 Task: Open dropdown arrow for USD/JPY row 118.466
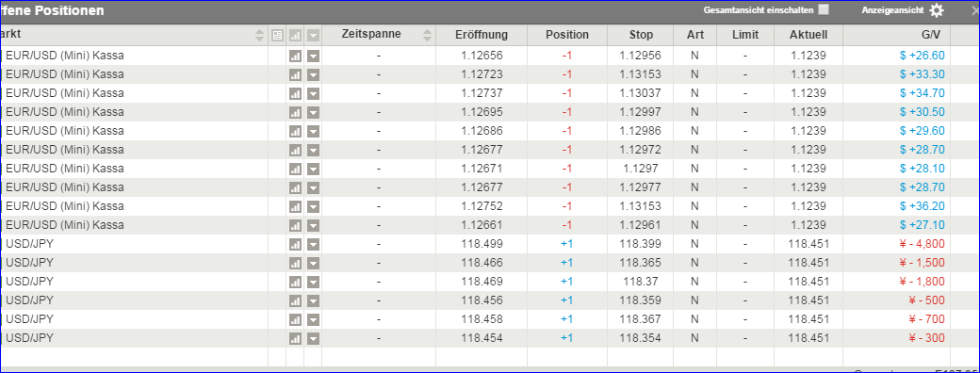(x=313, y=263)
